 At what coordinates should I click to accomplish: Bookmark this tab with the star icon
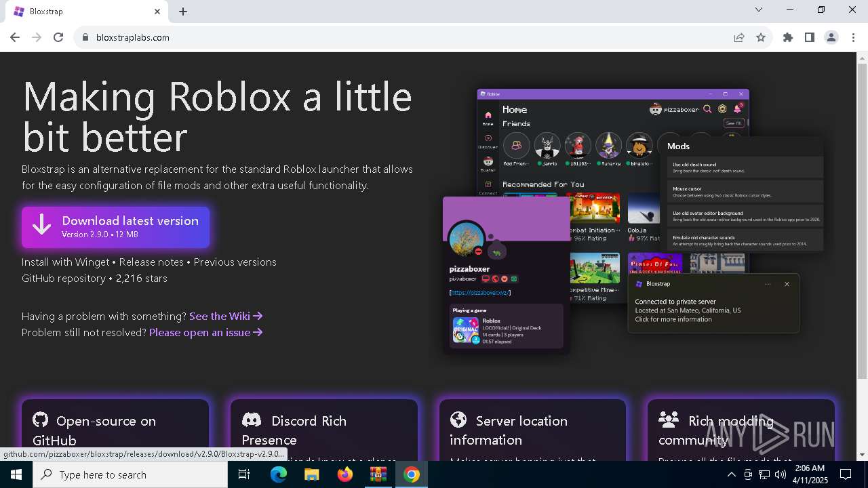pos(761,38)
